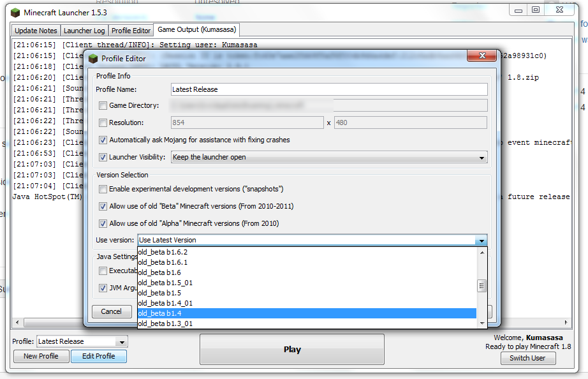588x379 pixels.
Task: Click the New Profile button
Action: [x=41, y=356]
